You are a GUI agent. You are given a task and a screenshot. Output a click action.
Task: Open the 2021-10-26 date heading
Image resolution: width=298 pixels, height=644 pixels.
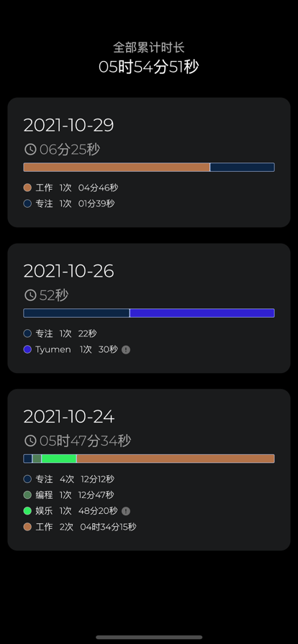click(x=68, y=271)
